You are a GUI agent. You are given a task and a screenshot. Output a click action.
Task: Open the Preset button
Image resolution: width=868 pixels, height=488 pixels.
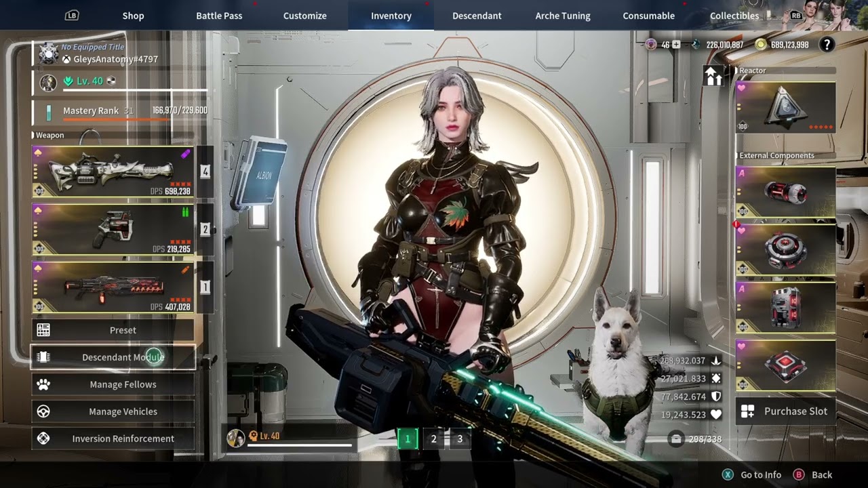tap(113, 330)
